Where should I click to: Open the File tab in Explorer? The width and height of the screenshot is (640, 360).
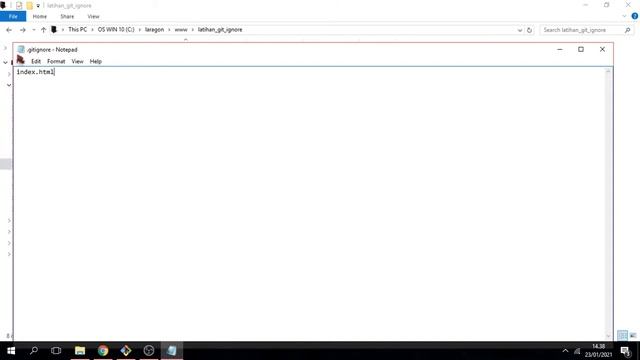(13, 16)
